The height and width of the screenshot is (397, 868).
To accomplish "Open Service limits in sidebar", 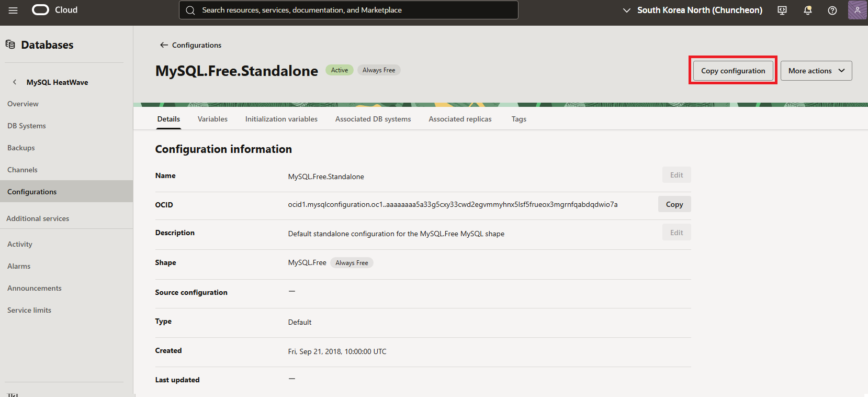I will click(x=29, y=310).
